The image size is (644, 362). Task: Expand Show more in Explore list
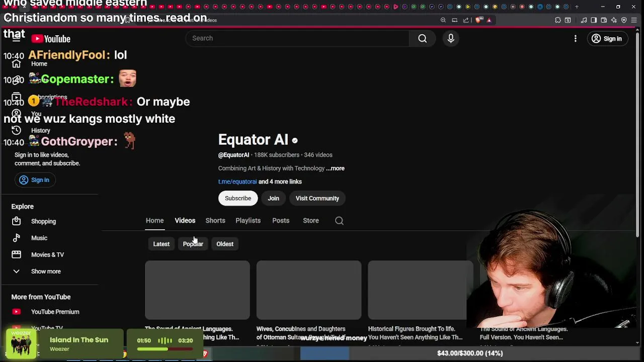(x=46, y=271)
